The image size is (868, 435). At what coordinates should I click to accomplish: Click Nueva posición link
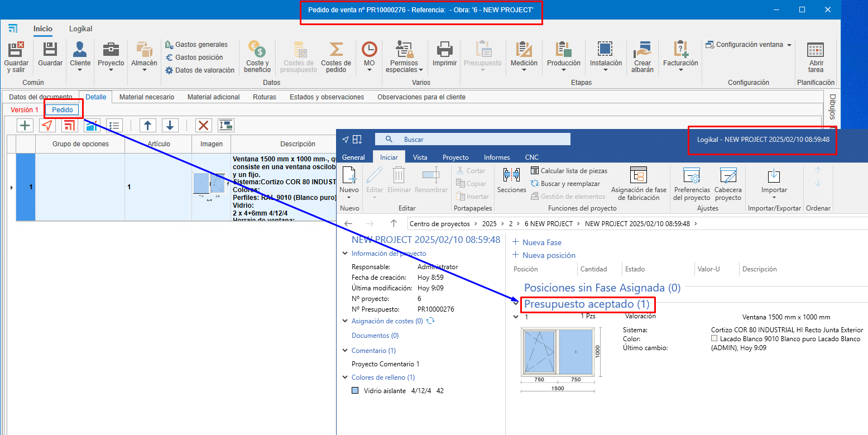544,255
